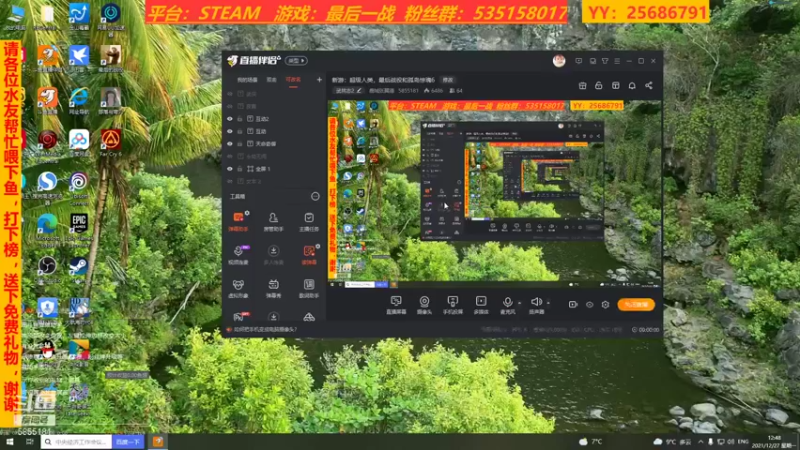Open the Windows Start menu
Image resolution: width=800 pixels, height=450 pixels.
(10, 442)
